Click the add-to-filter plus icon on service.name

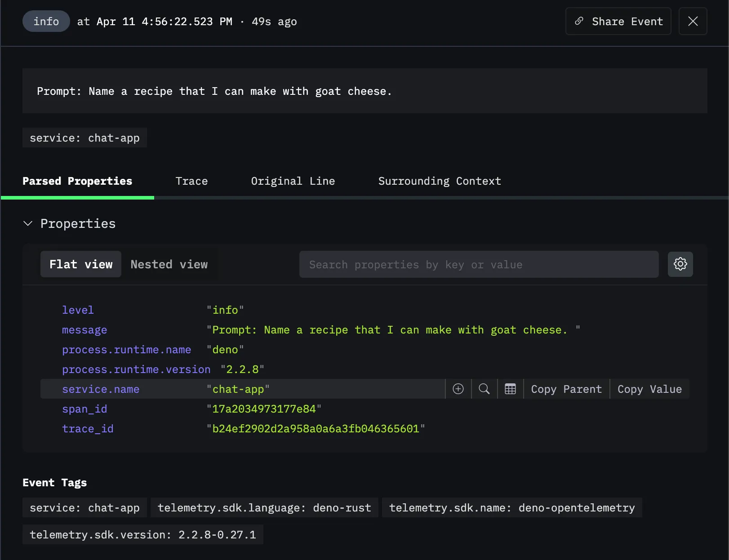tap(458, 389)
